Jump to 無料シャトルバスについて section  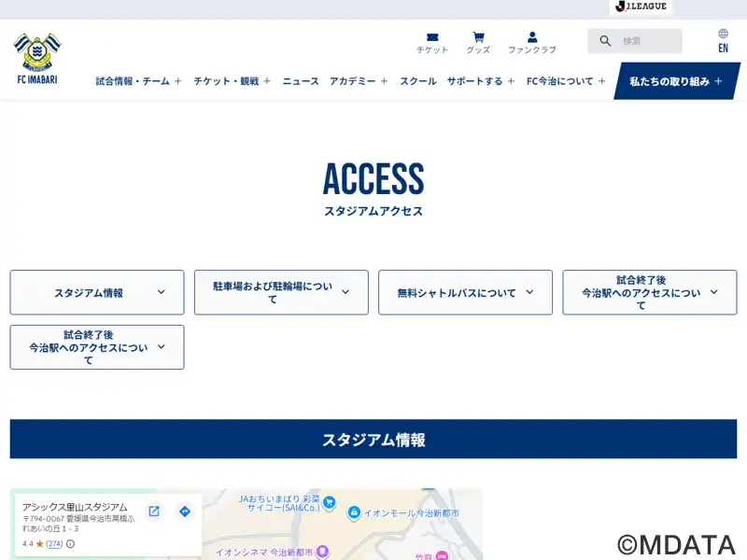[x=465, y=292]
